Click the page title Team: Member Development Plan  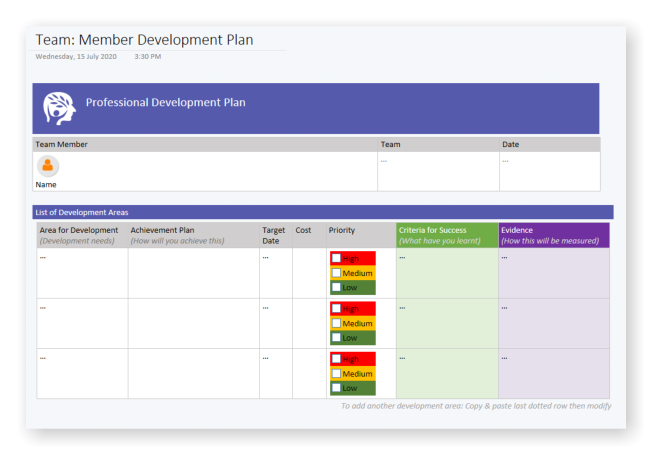(x=144, y=40)
